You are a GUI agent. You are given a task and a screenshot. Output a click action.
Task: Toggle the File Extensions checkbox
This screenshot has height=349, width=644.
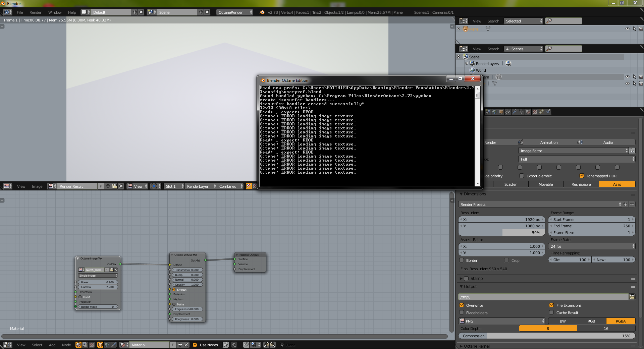tap(551, 305)
